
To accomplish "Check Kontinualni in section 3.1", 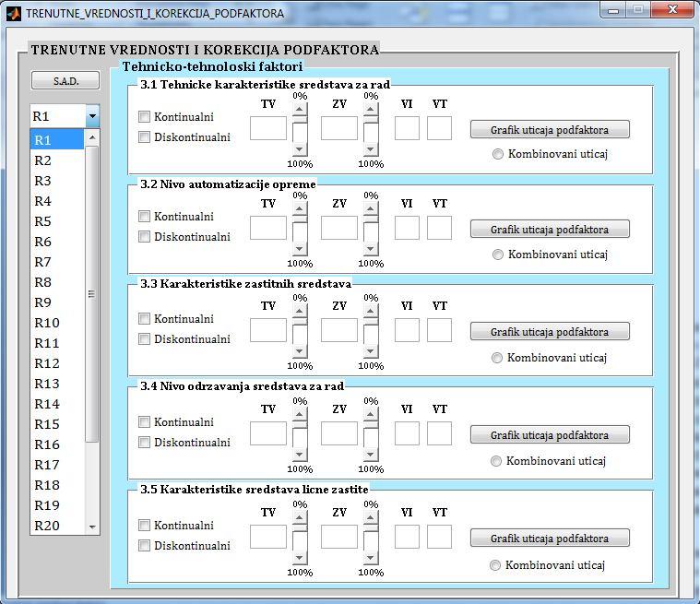I will pyautogui.click(x=144, y=117).
